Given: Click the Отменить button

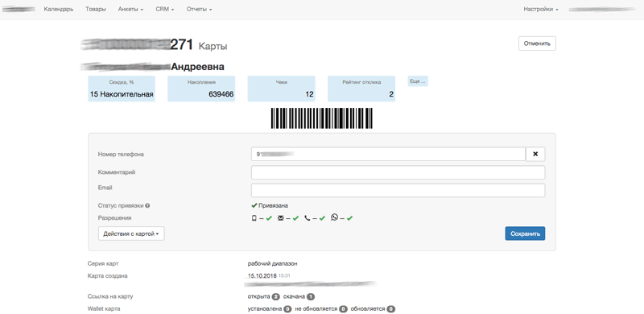Looking at the screenshot, I should 537,43.
